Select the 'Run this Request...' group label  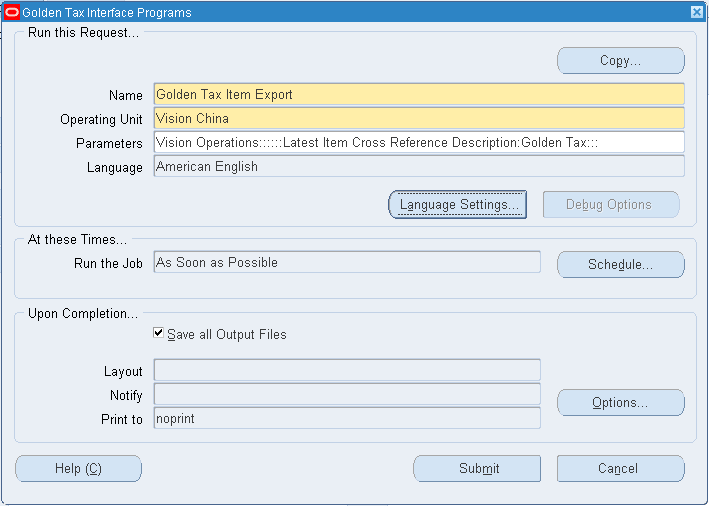[83, 33]
